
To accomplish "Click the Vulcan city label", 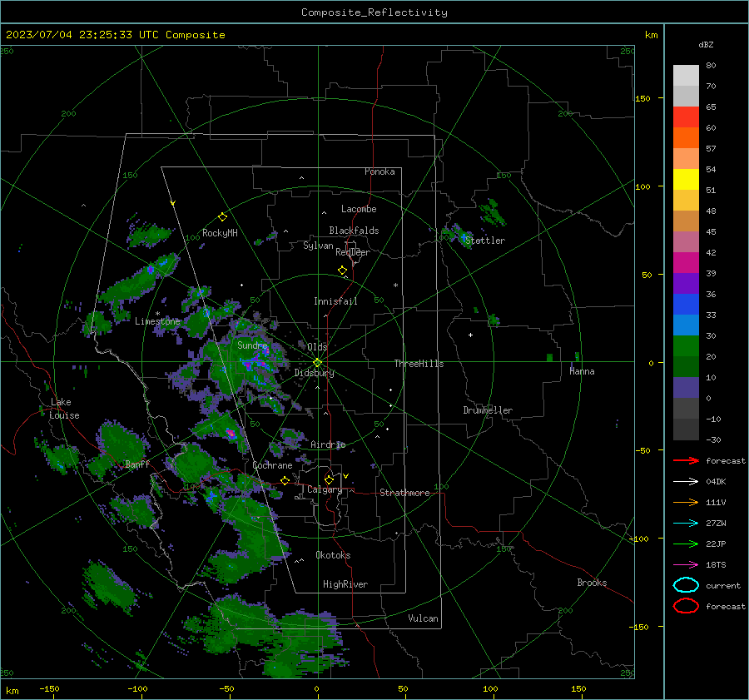I will (x=423, y=618).
